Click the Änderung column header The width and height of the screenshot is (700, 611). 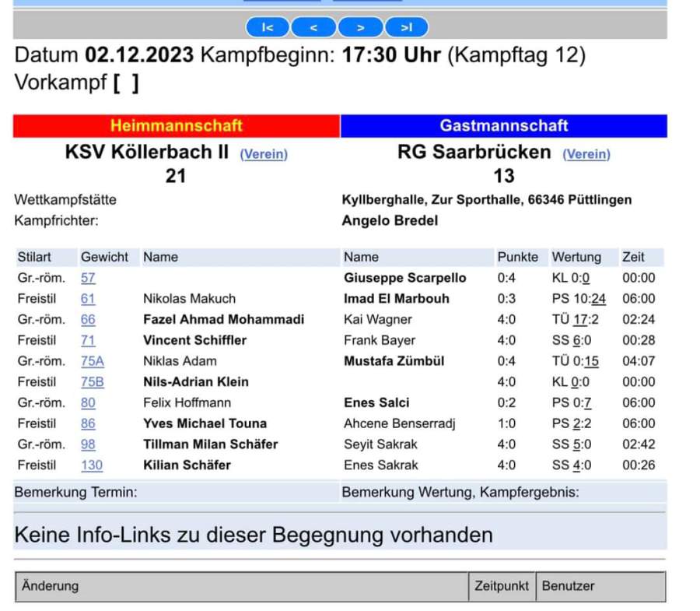click(50, 586)
